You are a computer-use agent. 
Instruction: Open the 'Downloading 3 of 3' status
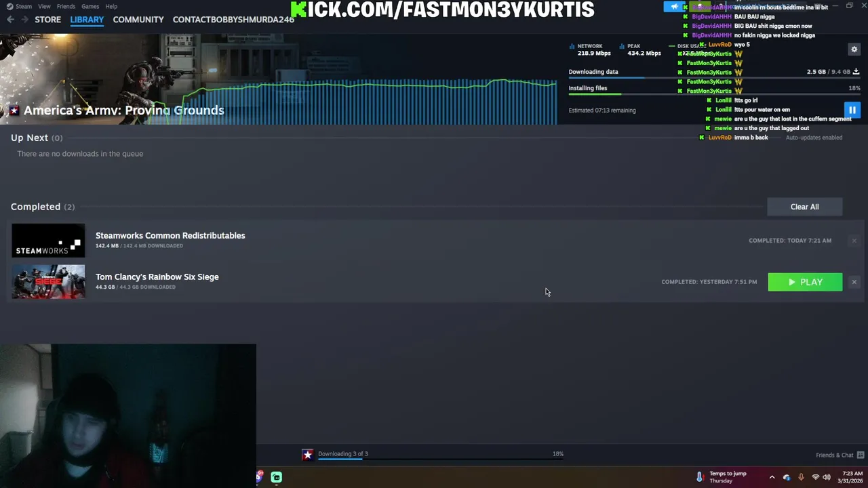point(343,454)
